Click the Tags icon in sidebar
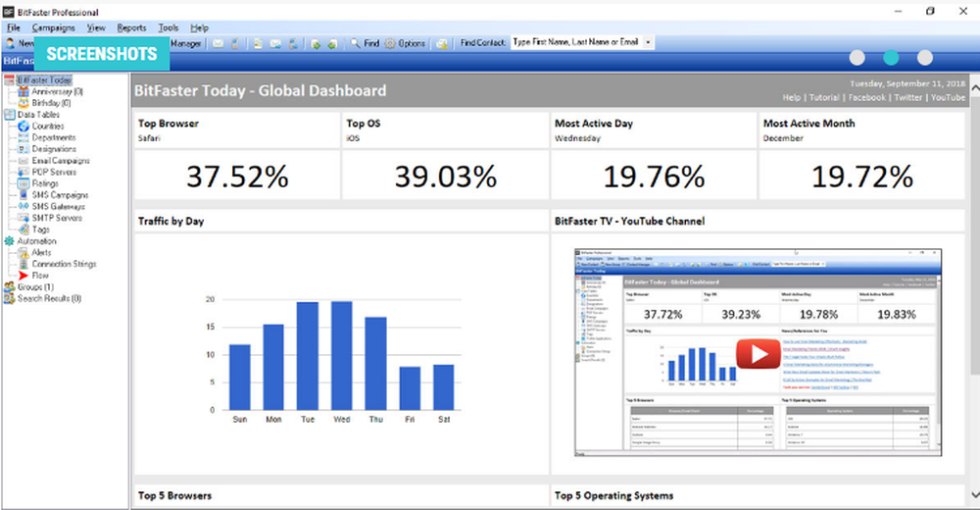 (x=24, y=229)
